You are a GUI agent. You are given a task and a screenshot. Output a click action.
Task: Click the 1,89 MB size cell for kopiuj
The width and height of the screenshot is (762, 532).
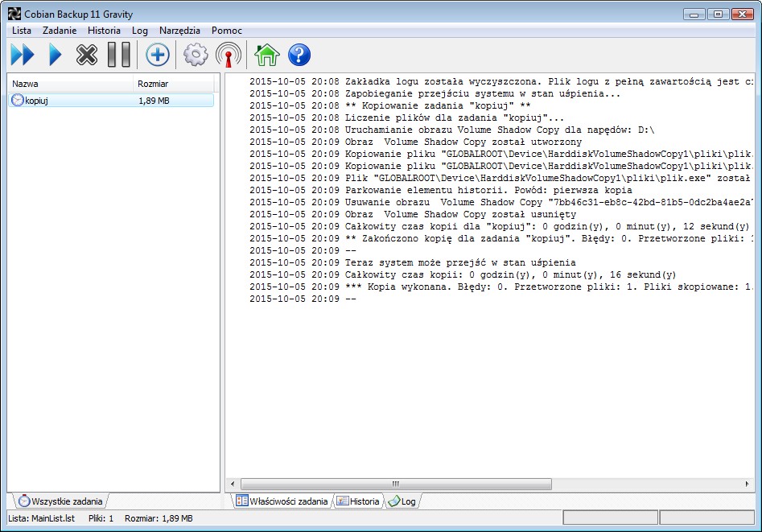tap(154, 101)
